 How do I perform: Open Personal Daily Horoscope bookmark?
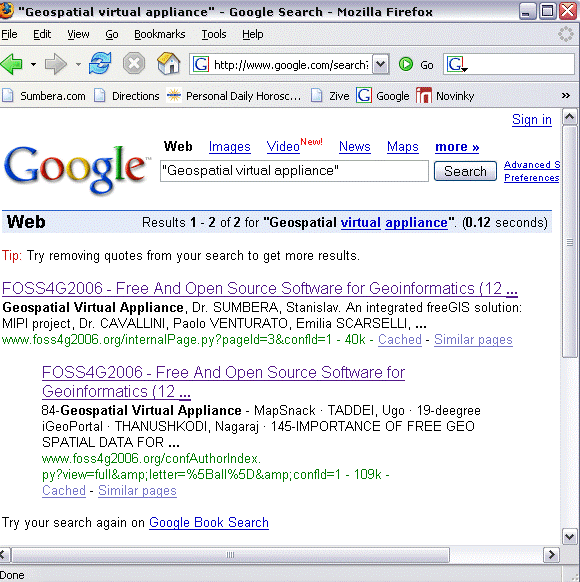pyautogui.click(x=234, y=96)
